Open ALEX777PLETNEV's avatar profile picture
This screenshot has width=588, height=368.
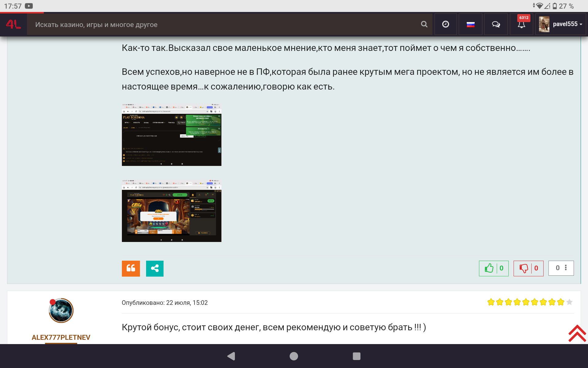pos(61,310)
